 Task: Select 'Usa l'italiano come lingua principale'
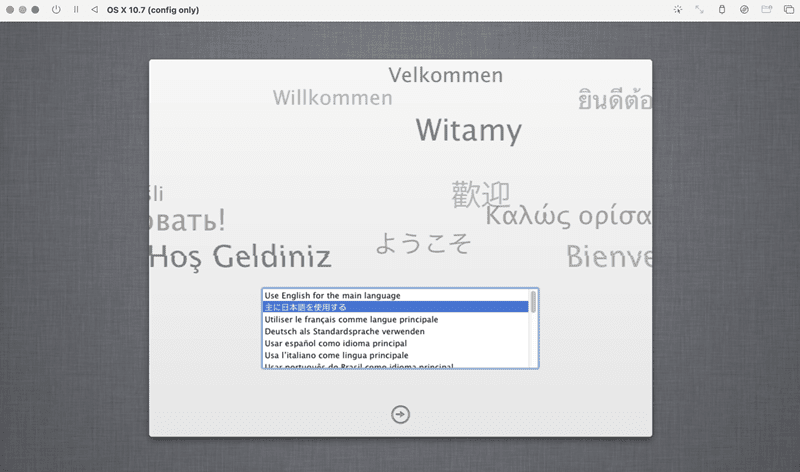395,355
